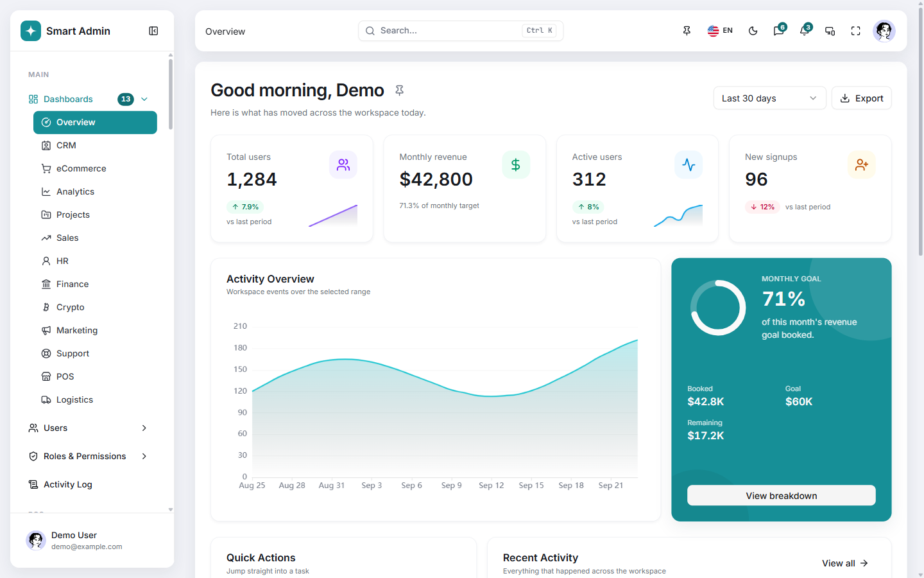
Task: Collapse the Dashboards menu chevron
Action: 144,99
